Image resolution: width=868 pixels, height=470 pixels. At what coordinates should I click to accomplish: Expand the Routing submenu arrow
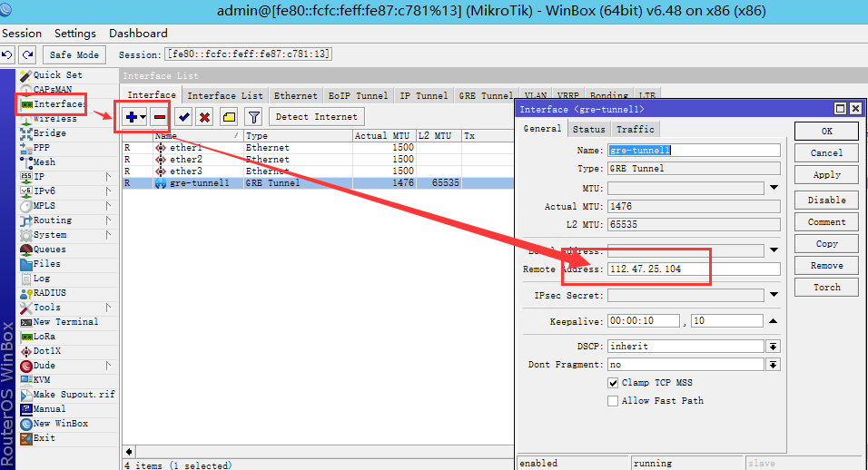point(109,220)
